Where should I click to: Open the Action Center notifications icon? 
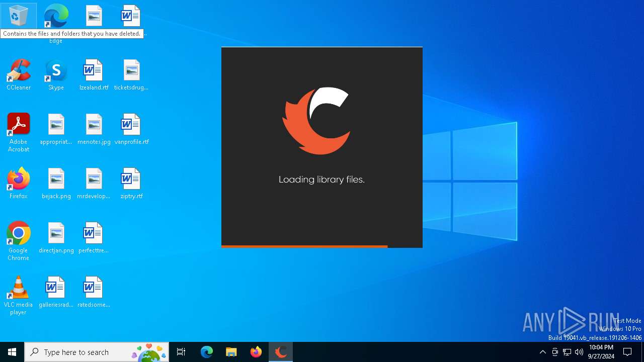click(627, 352)
